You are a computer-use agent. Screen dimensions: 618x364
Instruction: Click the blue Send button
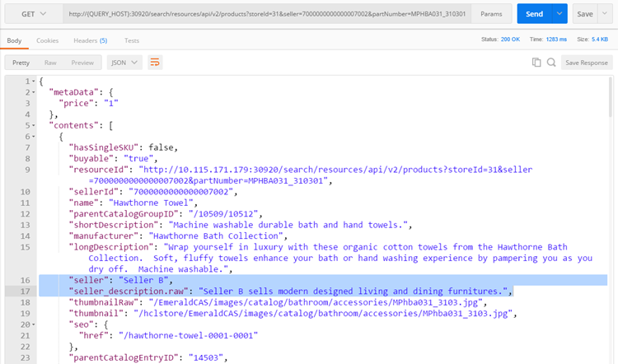click(534, 14)
